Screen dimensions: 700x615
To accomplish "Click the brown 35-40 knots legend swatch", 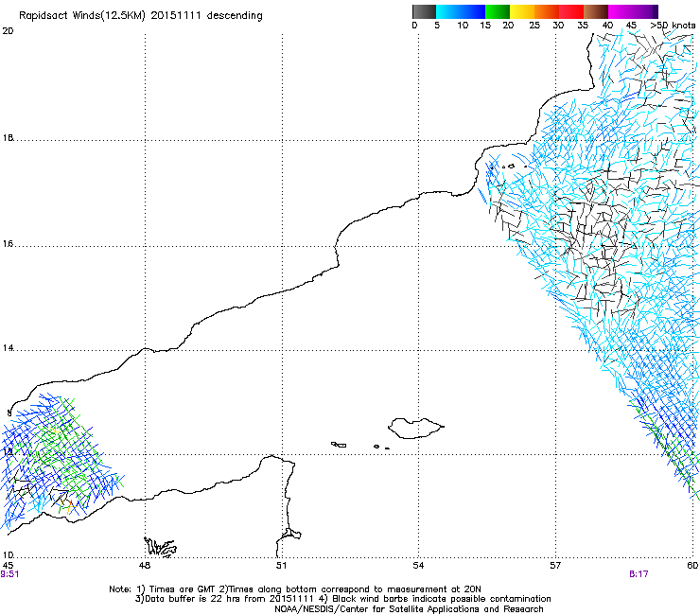I will point(596,11).
